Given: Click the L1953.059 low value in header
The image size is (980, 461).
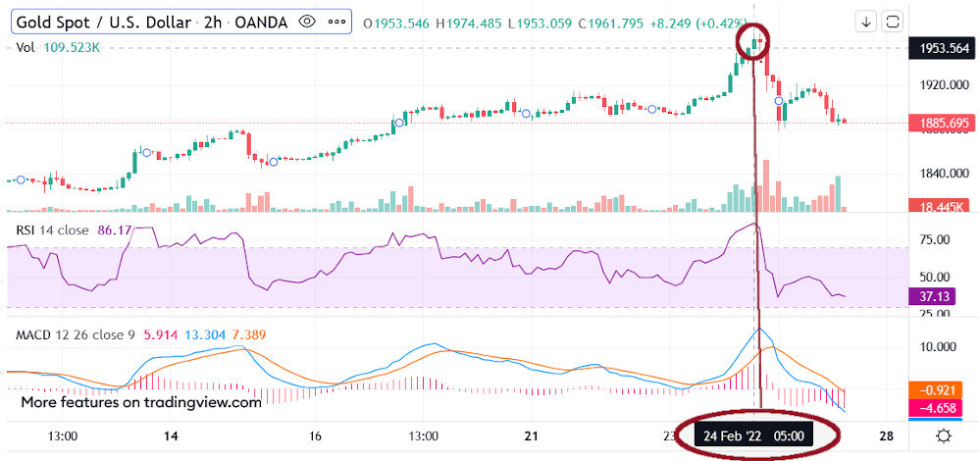Looking at the screenshot, I should [539, 24].
